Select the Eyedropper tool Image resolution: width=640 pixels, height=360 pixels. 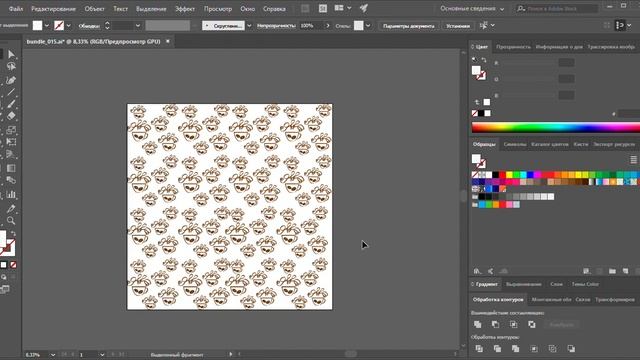(x=11, y=209)
